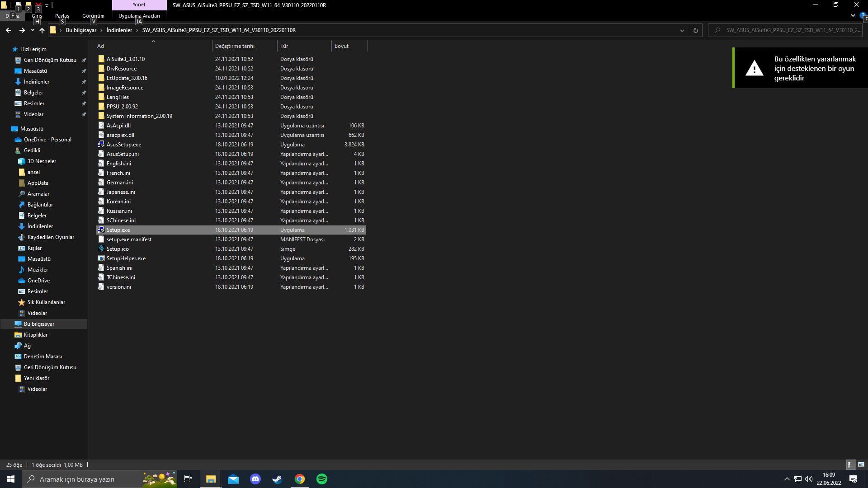The height and width of the screenshot is (488, 868).
Task: Click the AsusSetup.exe file icon
Action: tap(101, 145)
